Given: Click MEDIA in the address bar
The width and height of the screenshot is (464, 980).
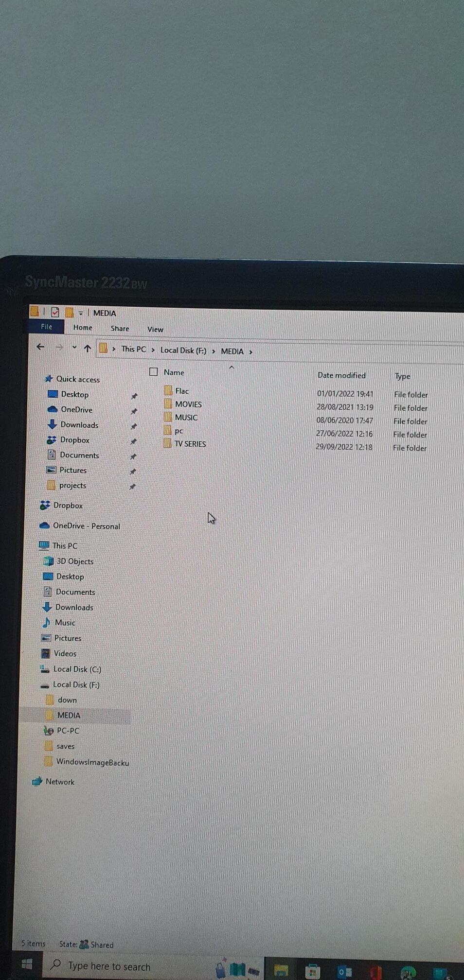Looking at the screenshot, I should [x=232, y=351].
